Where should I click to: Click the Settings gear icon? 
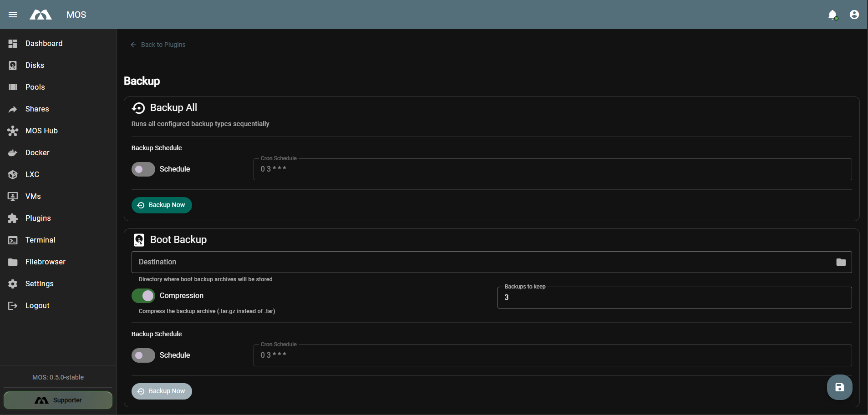(13, 284)
